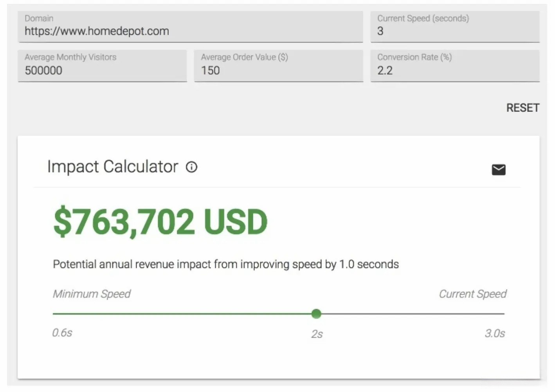Click the Conversion Rate (%) input

pos(455,70)
